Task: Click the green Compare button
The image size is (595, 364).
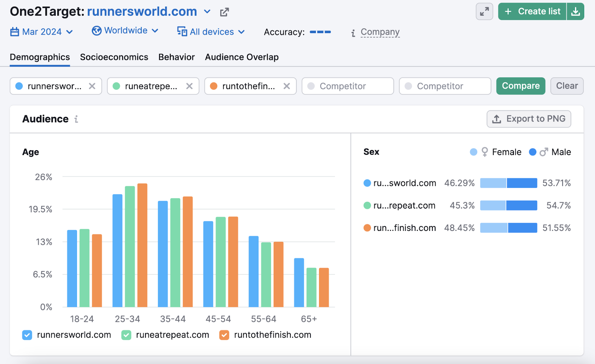Action: [x=521, y=86]
